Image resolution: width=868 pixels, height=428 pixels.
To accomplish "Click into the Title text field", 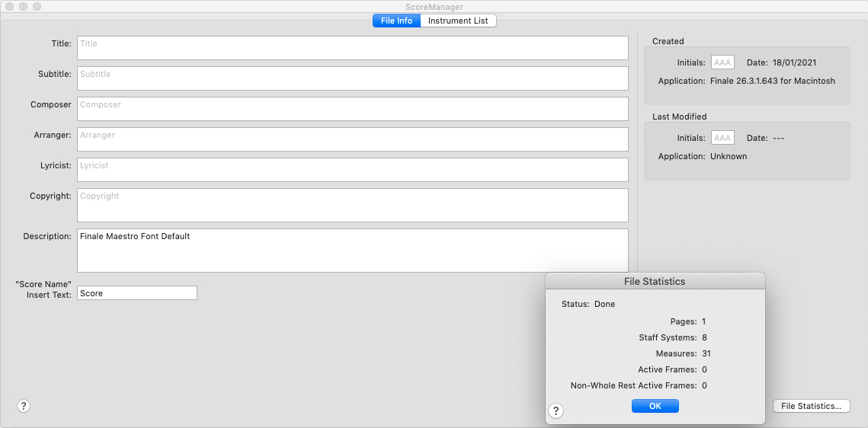I will pyautogui.click(x=352, y=47).
